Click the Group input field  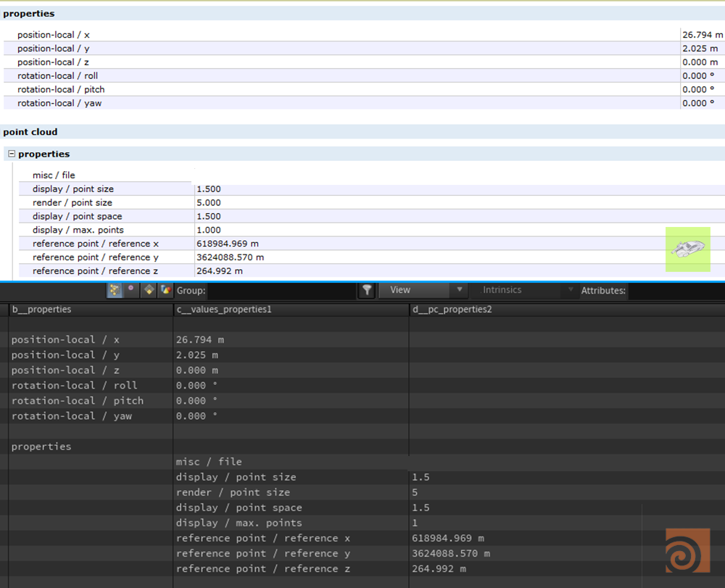[281, 290]
